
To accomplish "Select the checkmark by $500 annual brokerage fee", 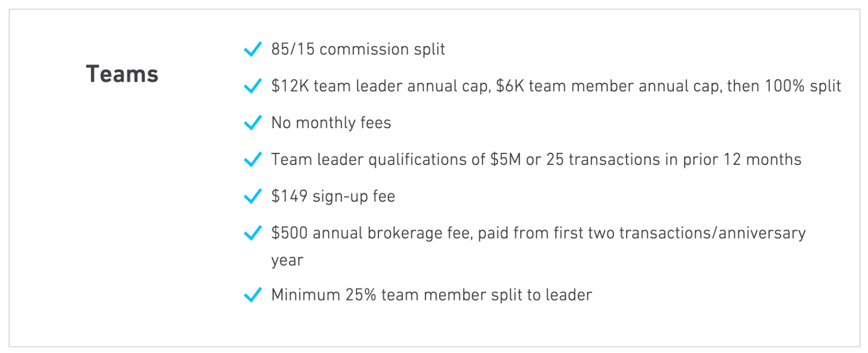I will (x=253, y=233).
